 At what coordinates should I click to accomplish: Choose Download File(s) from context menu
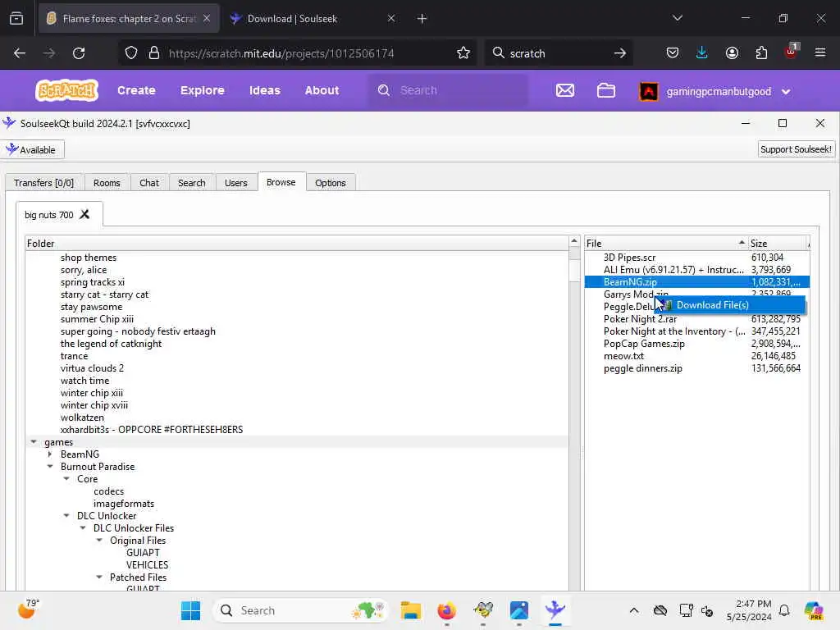tap(729, 305)
